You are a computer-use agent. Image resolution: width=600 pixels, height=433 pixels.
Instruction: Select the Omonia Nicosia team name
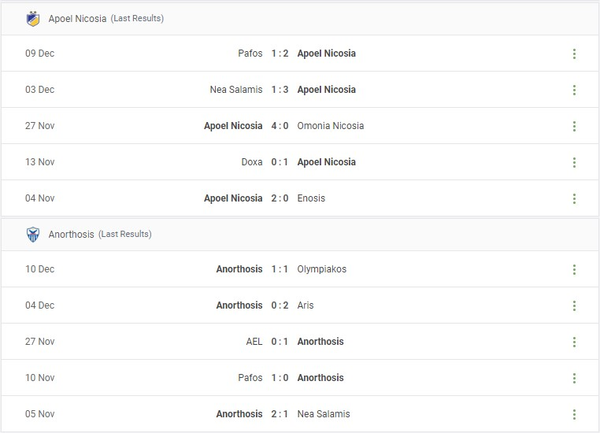[x=330, y=126]
